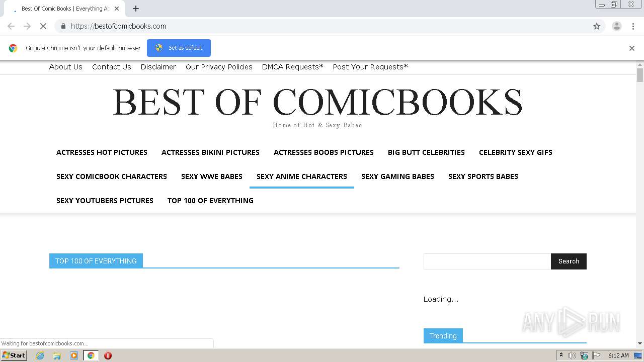Screen dimensions: 644x362
Task: Open Top 100 of Everything menu
Action: (210, 201)
